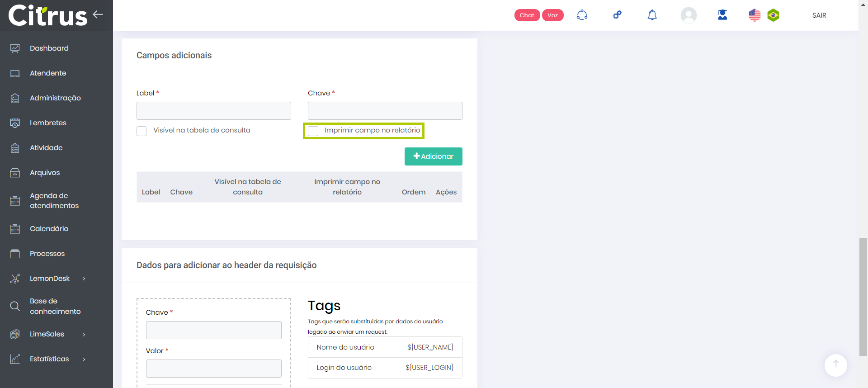Collapse sidebar with arrow next to Citrus logo
868x388 pixels.
pyautogui.click(x=98, y=14)
